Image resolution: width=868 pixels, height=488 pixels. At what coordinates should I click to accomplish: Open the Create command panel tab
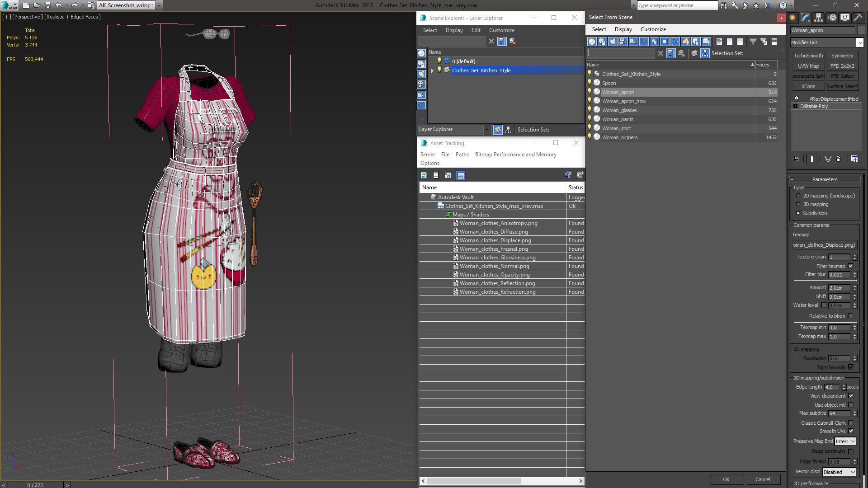pyautogui.click(x=793, y=18)
